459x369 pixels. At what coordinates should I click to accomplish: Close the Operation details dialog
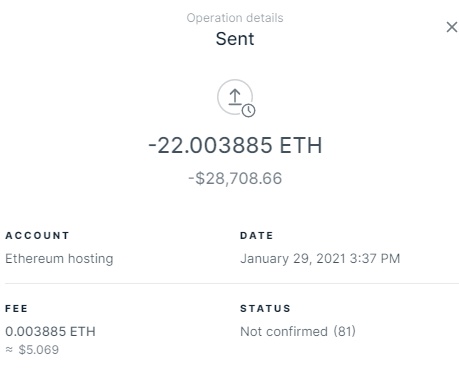click(452, 27)
